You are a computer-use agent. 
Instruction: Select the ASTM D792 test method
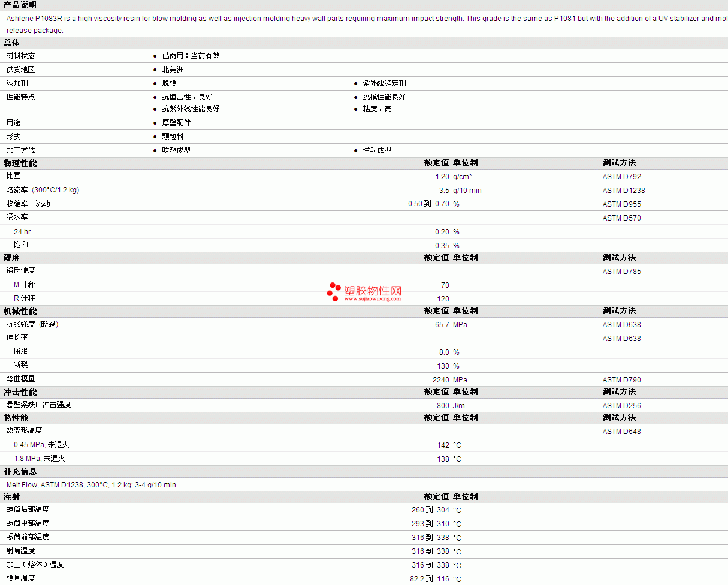622,177
